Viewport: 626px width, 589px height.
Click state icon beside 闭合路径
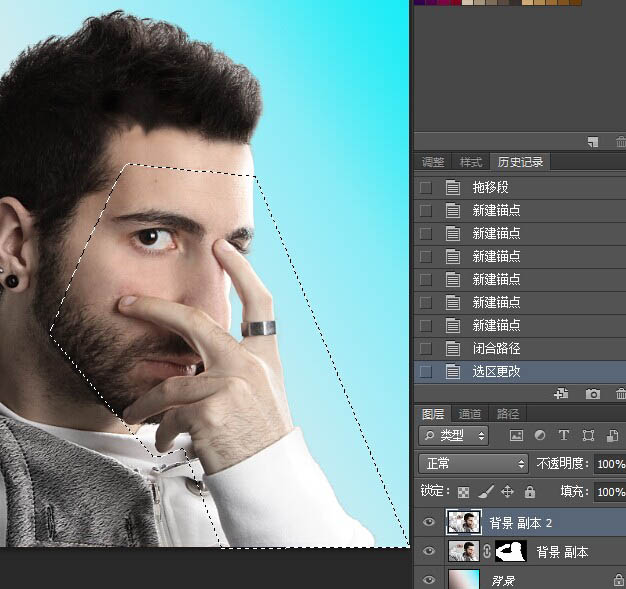click(452, 348)
